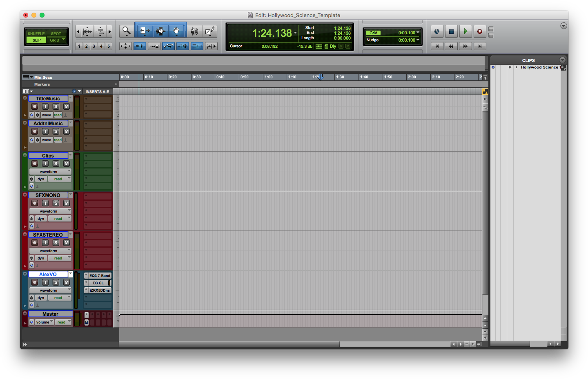Image resolution: width=588 pixels, height=379 pixels.
Task: Expand the Hollywood Science clip group
Action: point(517,67)
